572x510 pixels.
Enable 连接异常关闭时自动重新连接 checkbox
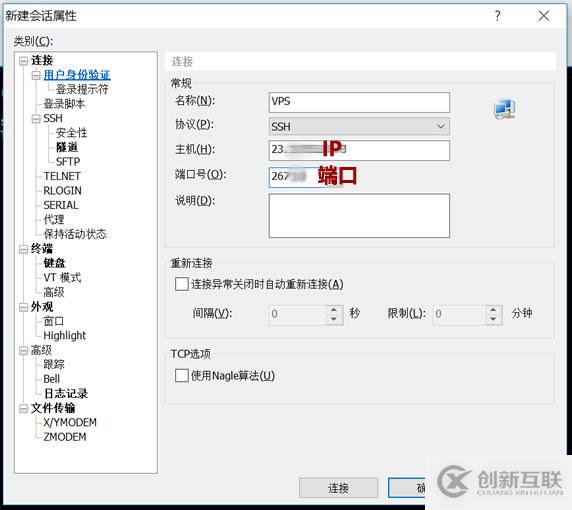[182, 284]
